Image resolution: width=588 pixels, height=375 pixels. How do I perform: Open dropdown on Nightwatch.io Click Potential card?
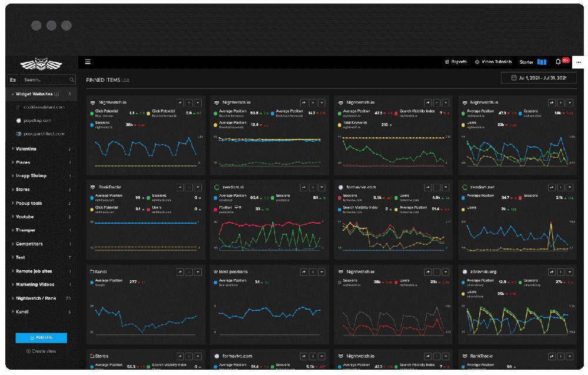[x=198, y=102]
